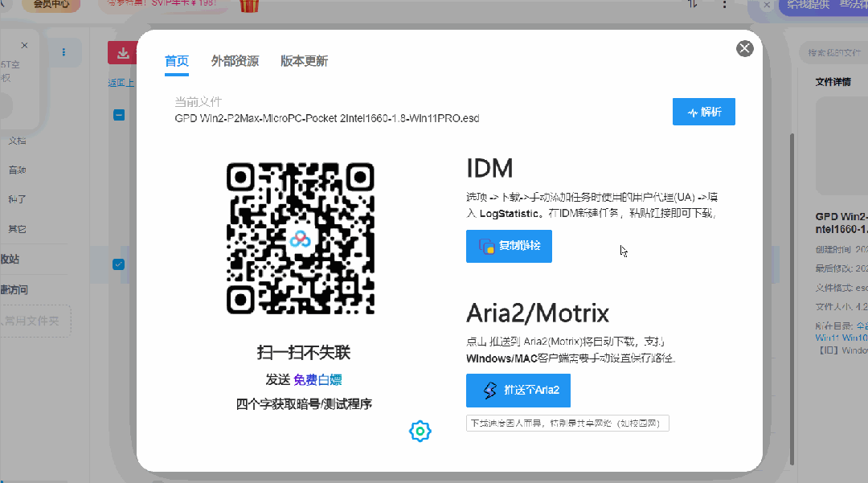Viewport: 868px width, 483px height.
Task: Click the Aria2/Motrix heading
Action: tap(538, 313)
